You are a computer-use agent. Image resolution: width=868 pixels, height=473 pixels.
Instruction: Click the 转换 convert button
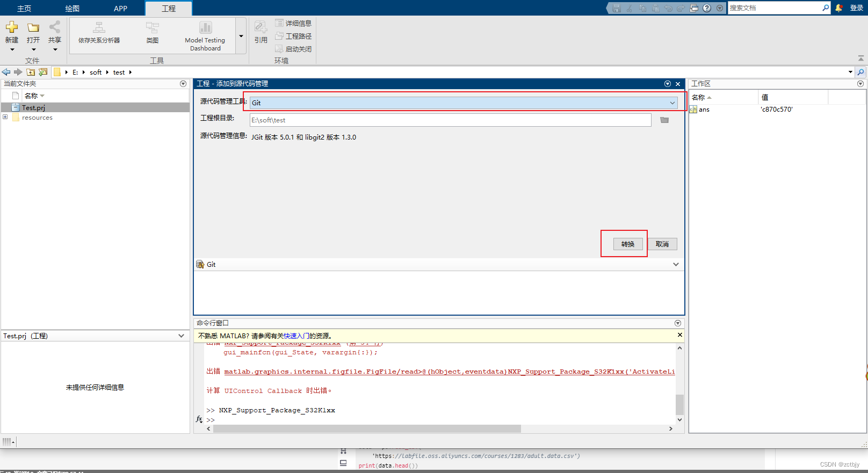(x=628, y=244)
